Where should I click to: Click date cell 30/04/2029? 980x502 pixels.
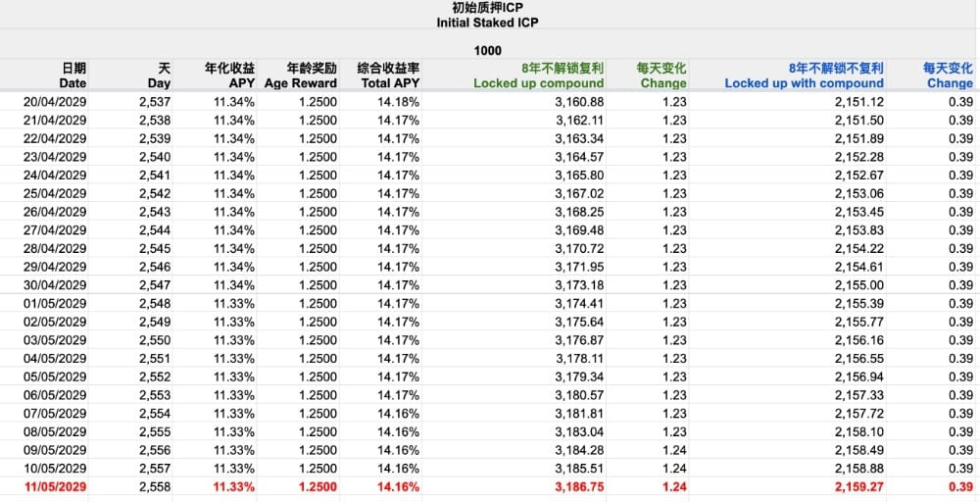[x=55, y=285]
